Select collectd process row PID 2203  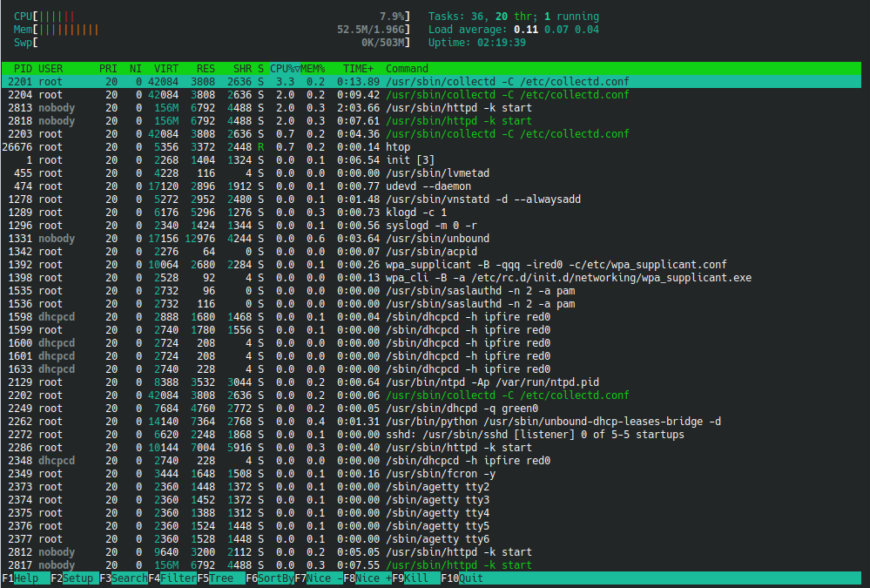click(x=431, y=134)
